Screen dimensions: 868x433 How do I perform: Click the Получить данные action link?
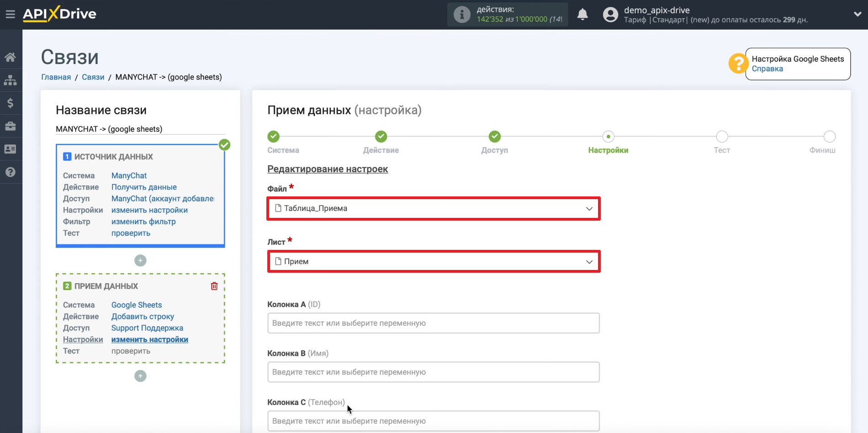[x=144, y=187]
